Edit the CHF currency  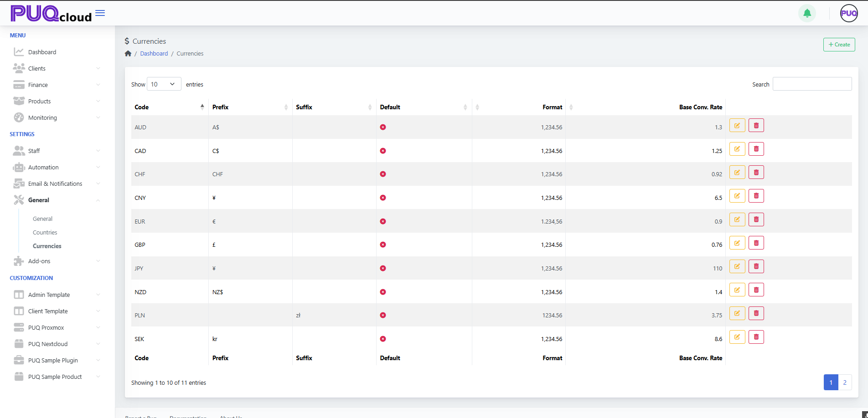point(737,172)
